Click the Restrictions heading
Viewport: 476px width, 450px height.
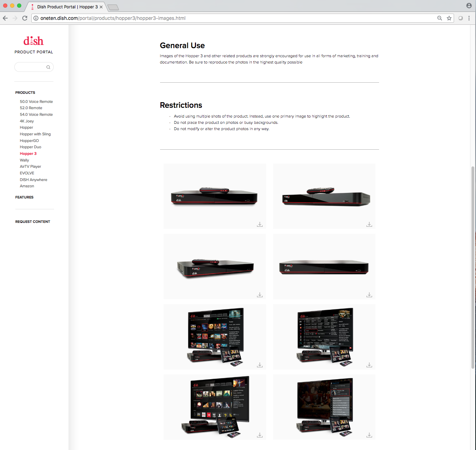coord(181,105)
